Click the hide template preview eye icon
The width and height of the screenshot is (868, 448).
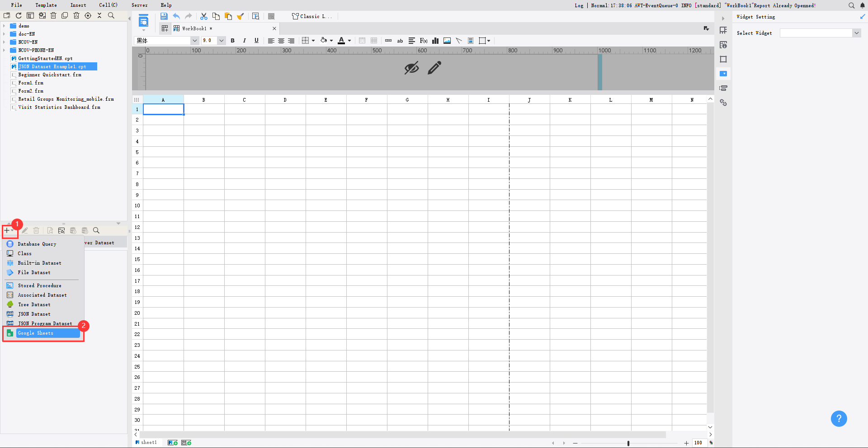point(411,68)
